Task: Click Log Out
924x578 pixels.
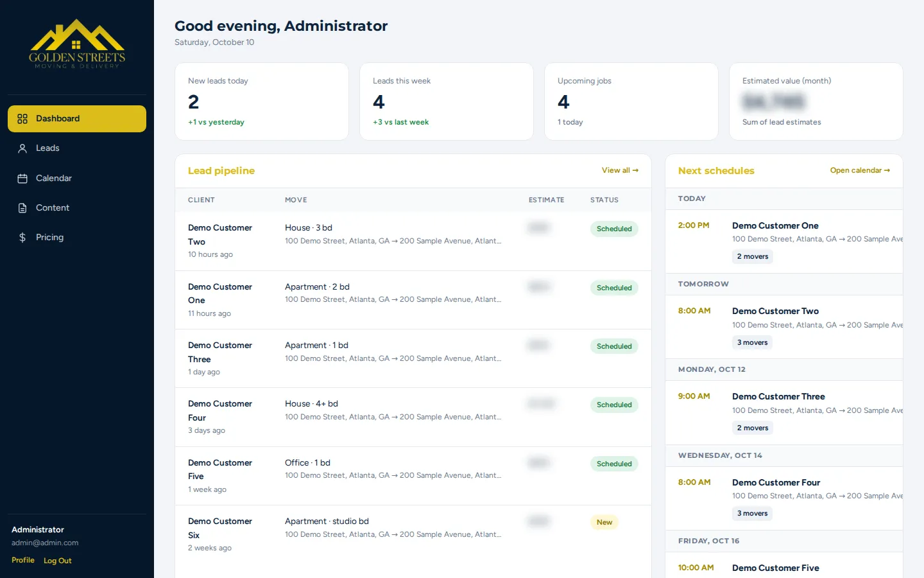Action: (x=58, y=561)
